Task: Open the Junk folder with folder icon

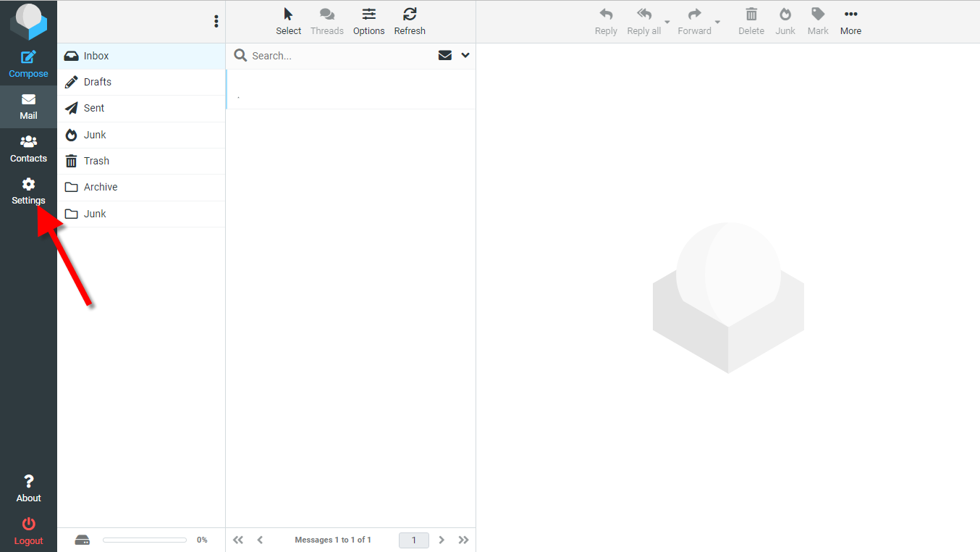Action: [141, 214]
